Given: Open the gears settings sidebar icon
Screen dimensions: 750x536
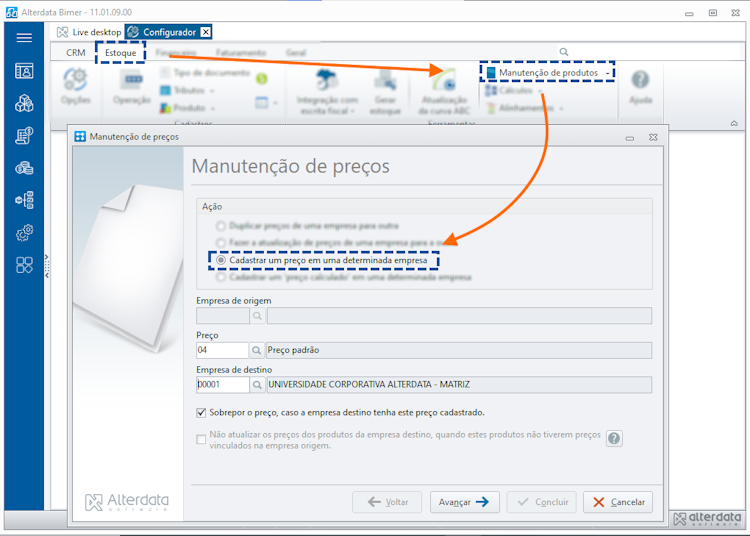Looking at the screenshot, I should (x=24, y=233).
